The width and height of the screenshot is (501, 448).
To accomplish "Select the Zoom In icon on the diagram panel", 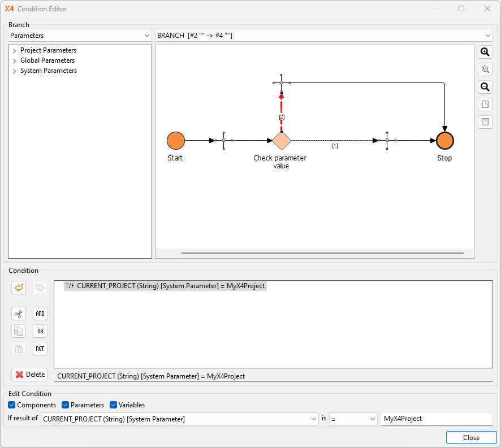I will (485, 52).
